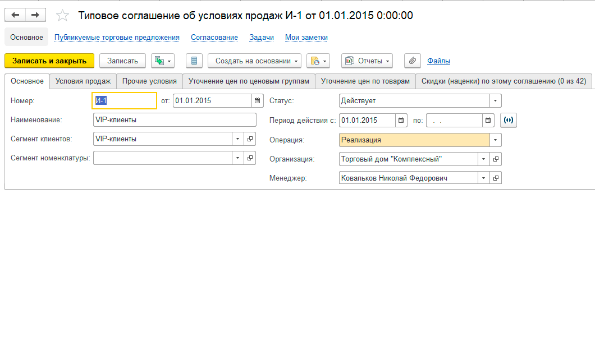Click the Наименование field with VIP-клиенты

(x=175, y=120)
